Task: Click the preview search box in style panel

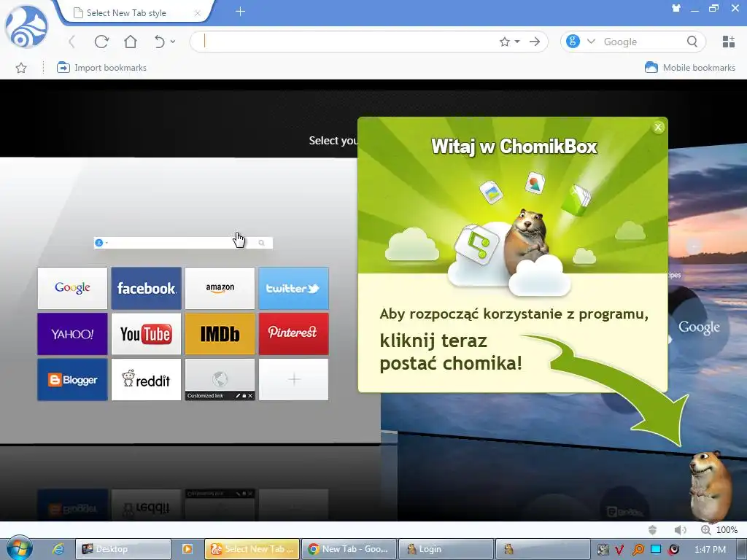Action: tap(183, 243)
